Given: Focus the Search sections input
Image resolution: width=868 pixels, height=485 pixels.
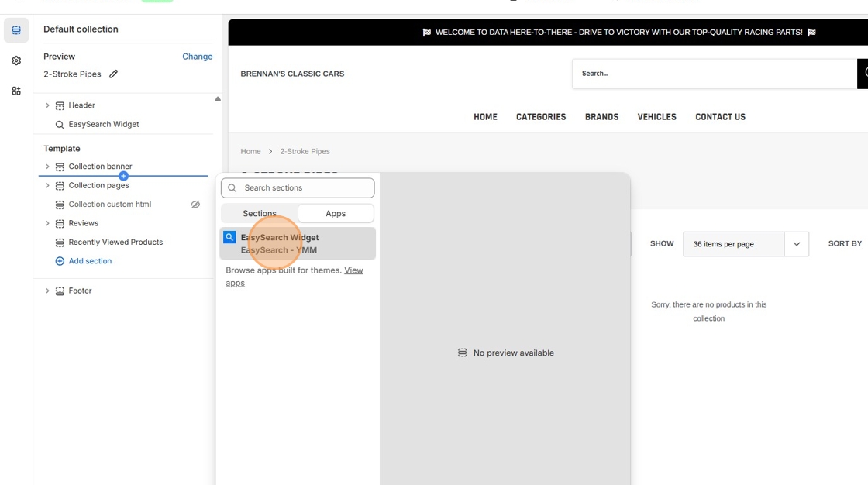Looking at the screenshot, I should coord(298,188).
